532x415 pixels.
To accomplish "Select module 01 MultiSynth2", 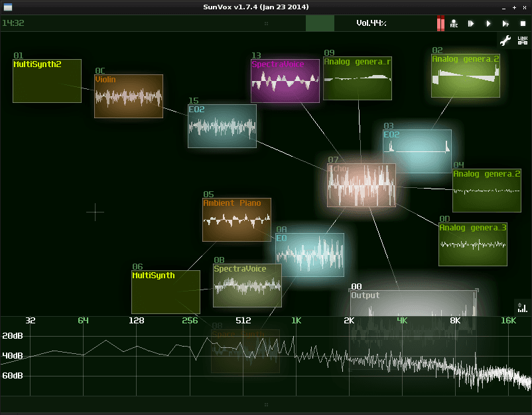I will [x=47, y=81].
